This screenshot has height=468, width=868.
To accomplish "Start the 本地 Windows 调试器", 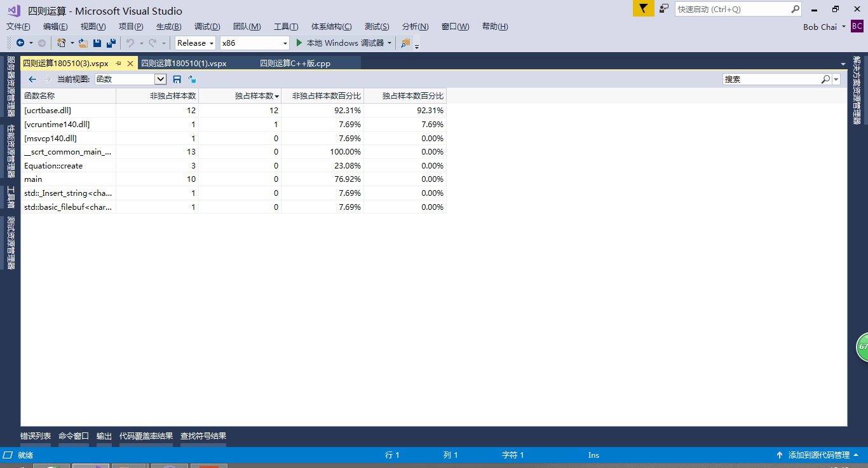I will tap(340, 43).
